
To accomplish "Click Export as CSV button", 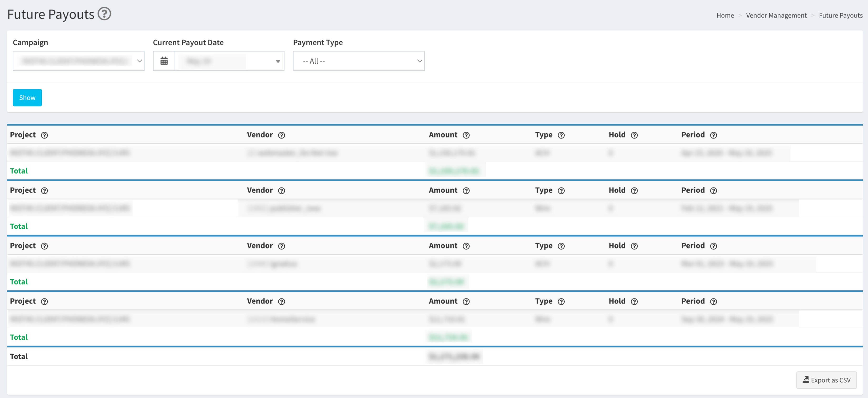I will point(826,380).
